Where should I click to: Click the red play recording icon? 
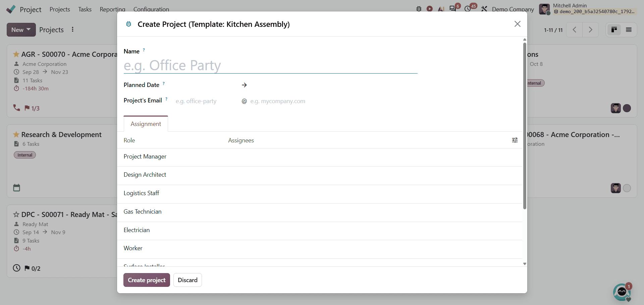(430, 9)
